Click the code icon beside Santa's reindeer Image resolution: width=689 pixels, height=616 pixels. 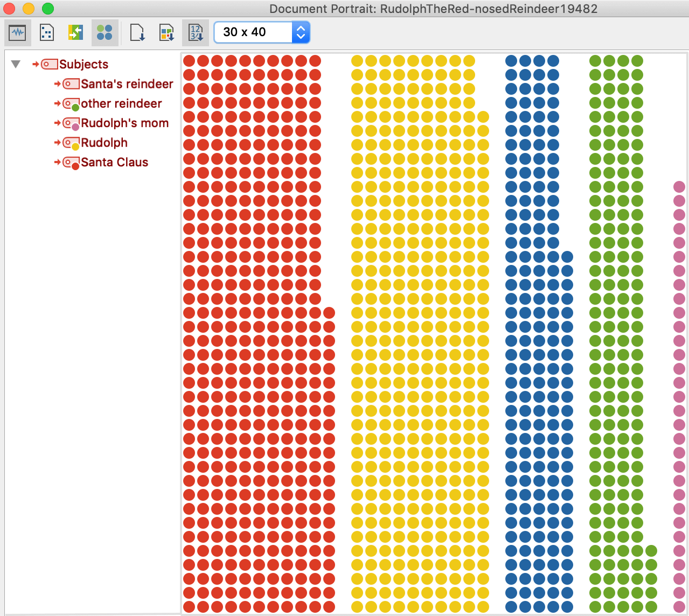coord(71,84)
